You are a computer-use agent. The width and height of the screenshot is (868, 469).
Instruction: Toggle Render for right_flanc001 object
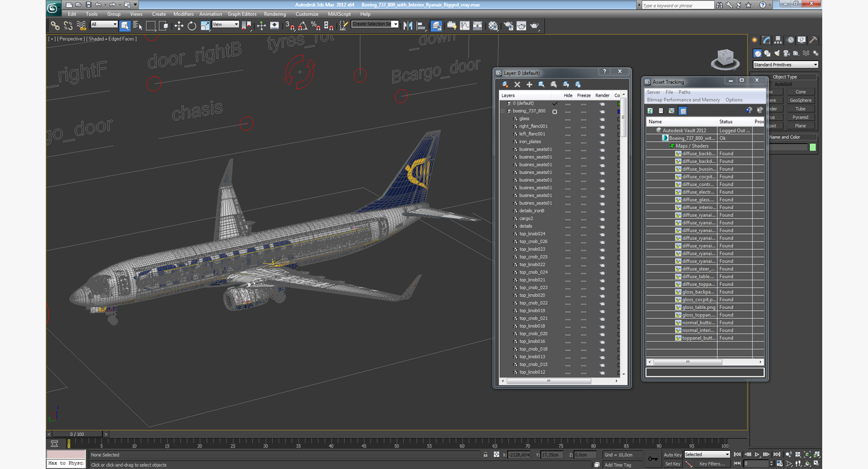tap(602, 126)
